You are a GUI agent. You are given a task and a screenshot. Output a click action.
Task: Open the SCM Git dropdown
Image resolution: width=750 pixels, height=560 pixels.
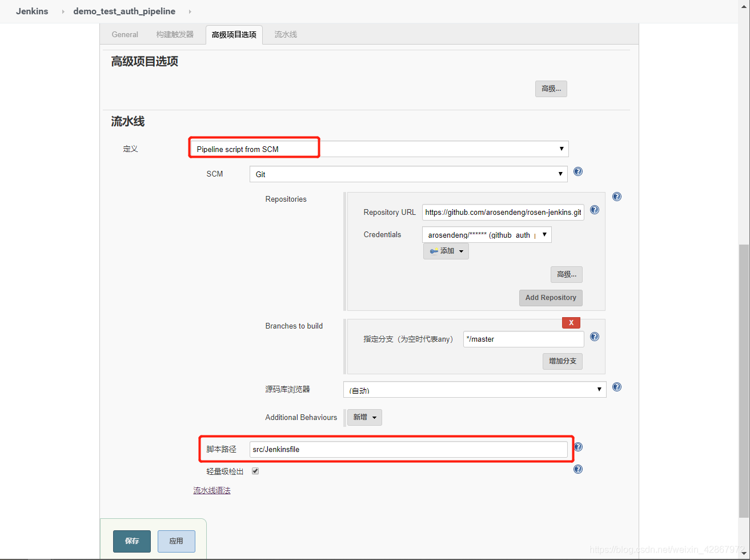[x=408, y=174]
